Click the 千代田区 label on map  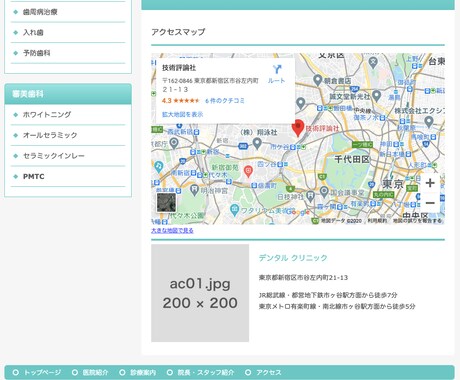352,159
